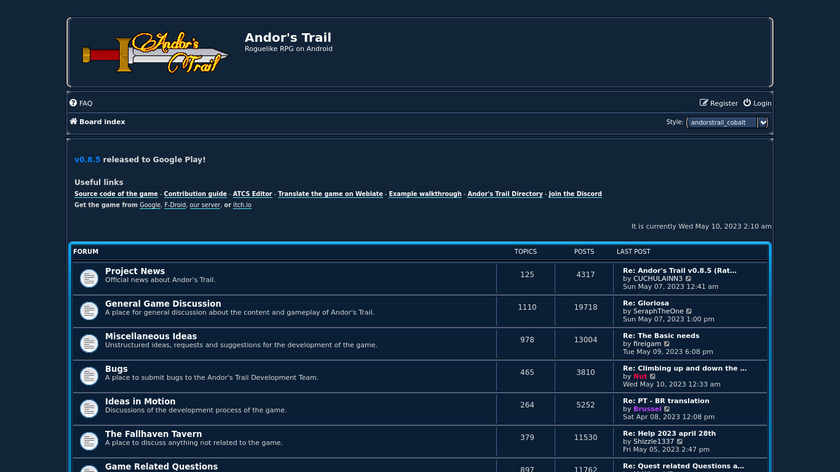Open the Project News forum

[x=135, y=271]
